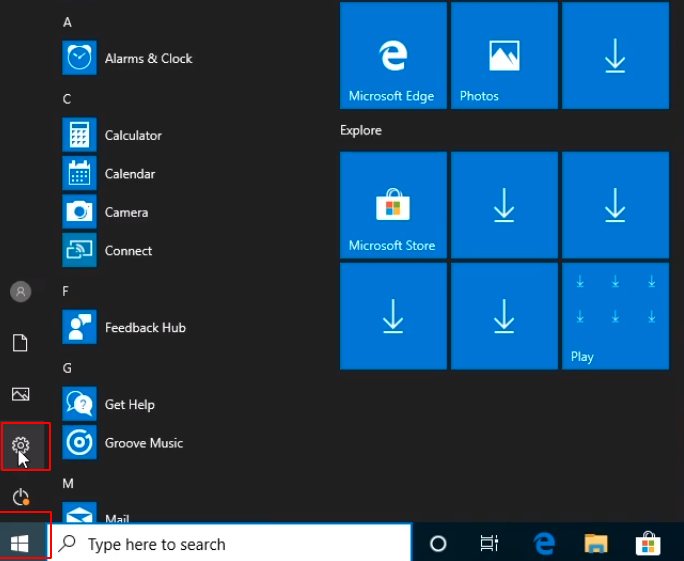
Task: Launch the Get Help app
Action: click(x=109, y=404)
